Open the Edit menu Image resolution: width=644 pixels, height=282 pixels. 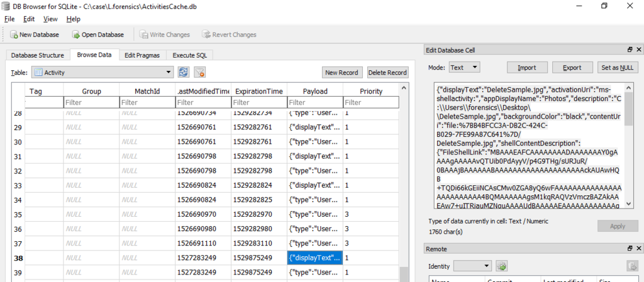(29, 19)
